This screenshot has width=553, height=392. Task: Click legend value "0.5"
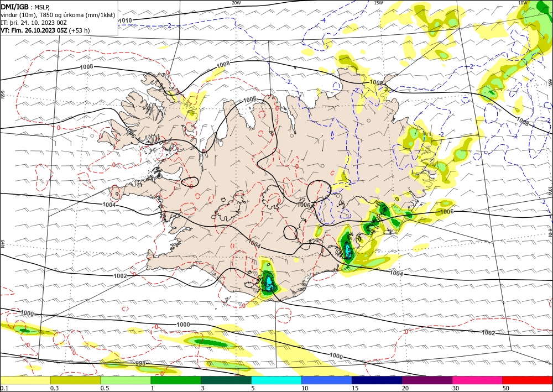(x=105, y=388)
